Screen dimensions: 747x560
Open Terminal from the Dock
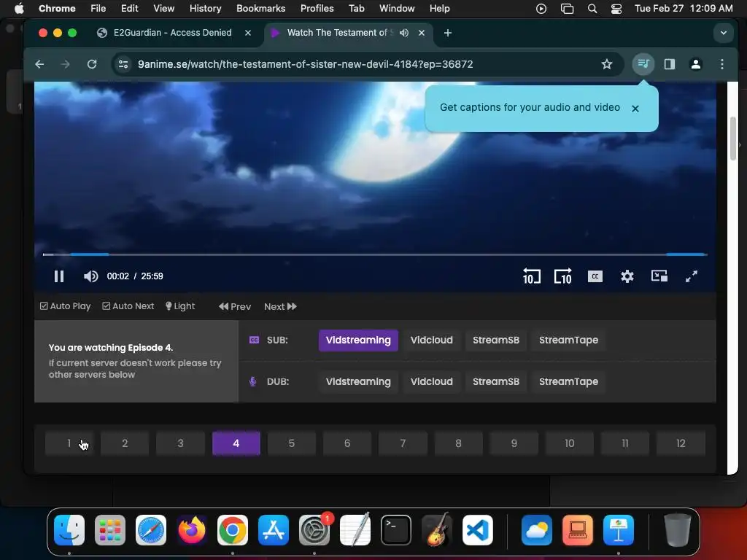(x=396, y=530)
